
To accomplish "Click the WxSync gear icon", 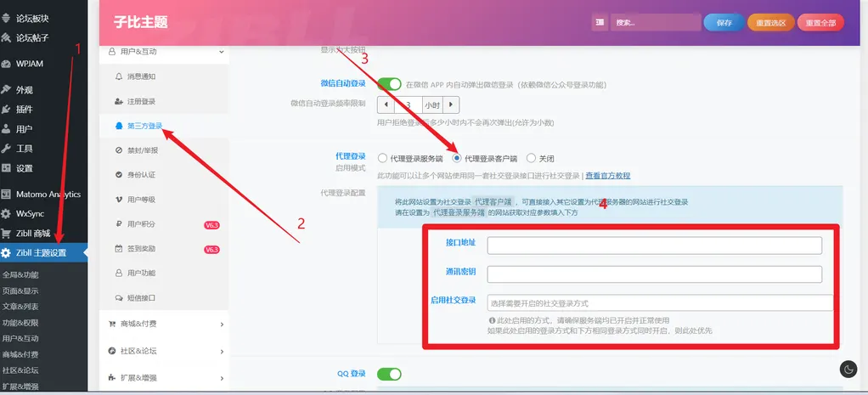I will (6, 214).
